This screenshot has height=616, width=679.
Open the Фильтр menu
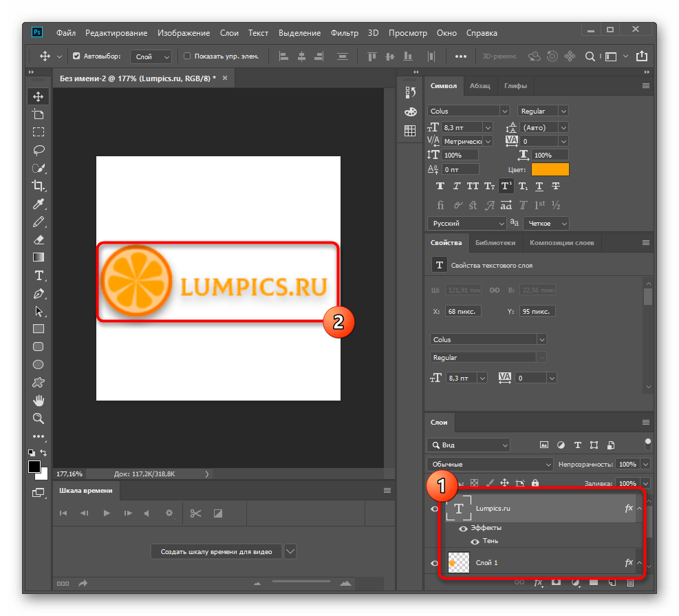click(x=344, y=33)
